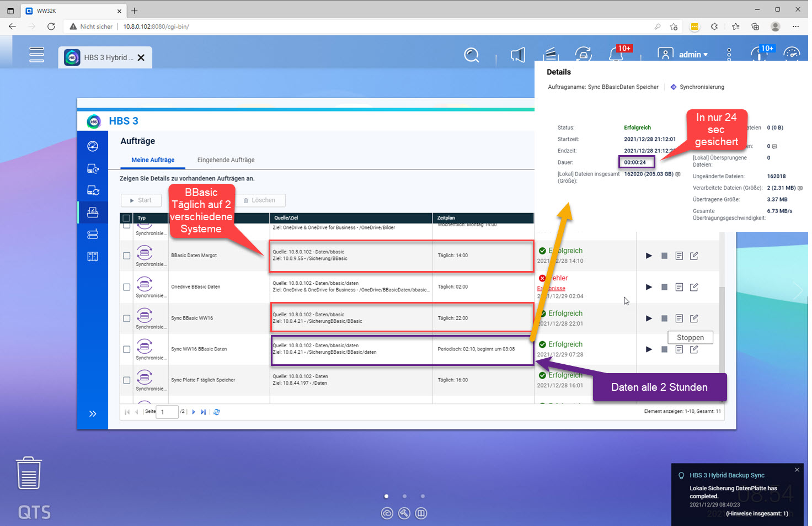Stop the Sync WW16 BBasic Daten job
The image size is (812, 526).
click(664, 349)
